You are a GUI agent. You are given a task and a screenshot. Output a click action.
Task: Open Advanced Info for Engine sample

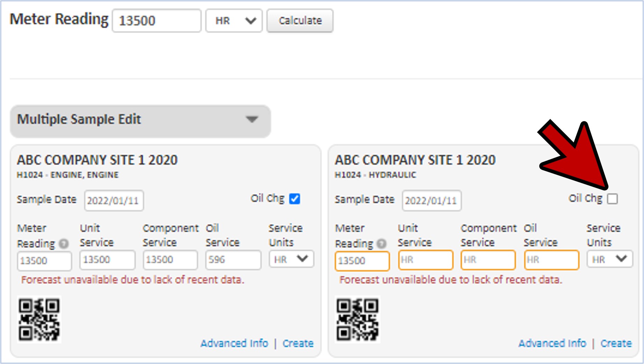click(234, 343)
